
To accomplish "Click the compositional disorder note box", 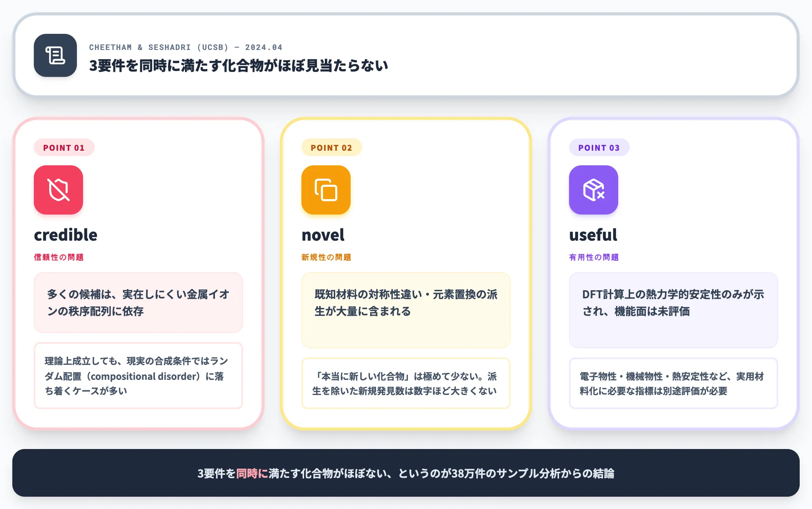I will [x=138, y=376].
